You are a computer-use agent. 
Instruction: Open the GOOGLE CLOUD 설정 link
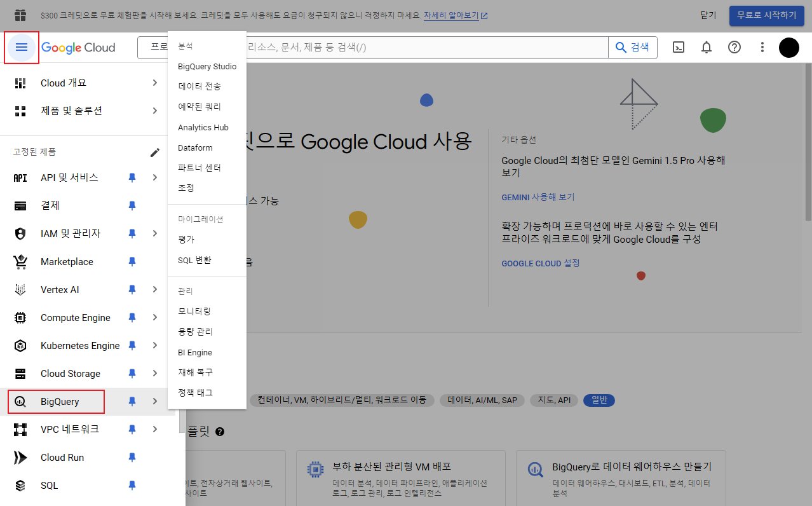[541, 263]
